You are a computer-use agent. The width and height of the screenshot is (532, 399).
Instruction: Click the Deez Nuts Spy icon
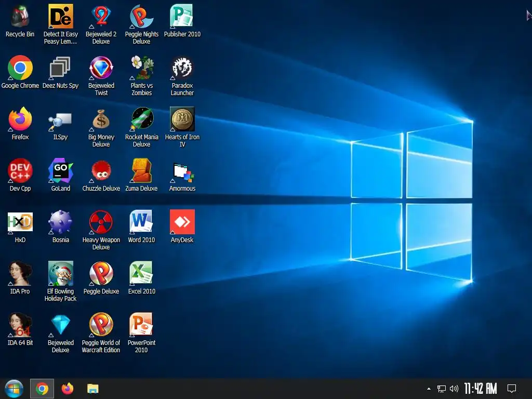pyautogui.click(x=60, y=72)
